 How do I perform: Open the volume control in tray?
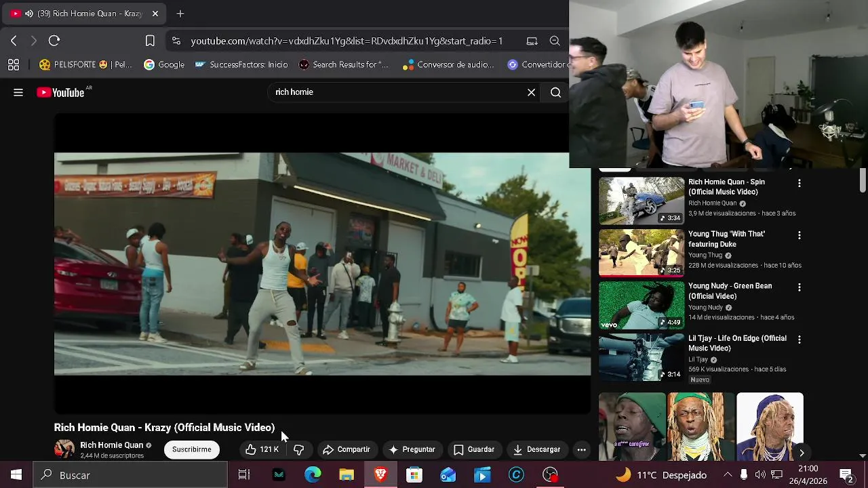[x=760, y=475]
